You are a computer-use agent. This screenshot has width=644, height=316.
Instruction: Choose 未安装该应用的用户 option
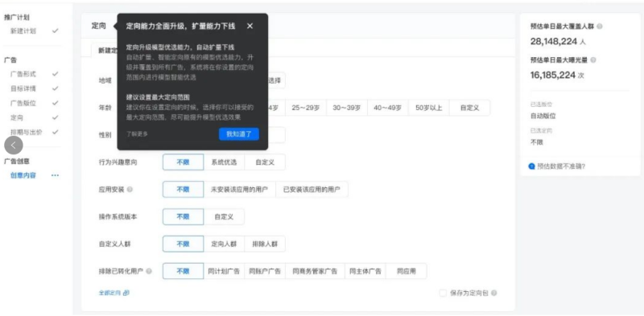pyautogui.click(x=239, y=190)
